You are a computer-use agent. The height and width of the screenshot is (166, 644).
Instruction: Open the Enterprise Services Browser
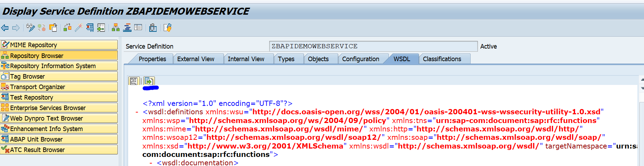[x=59, y=108]
